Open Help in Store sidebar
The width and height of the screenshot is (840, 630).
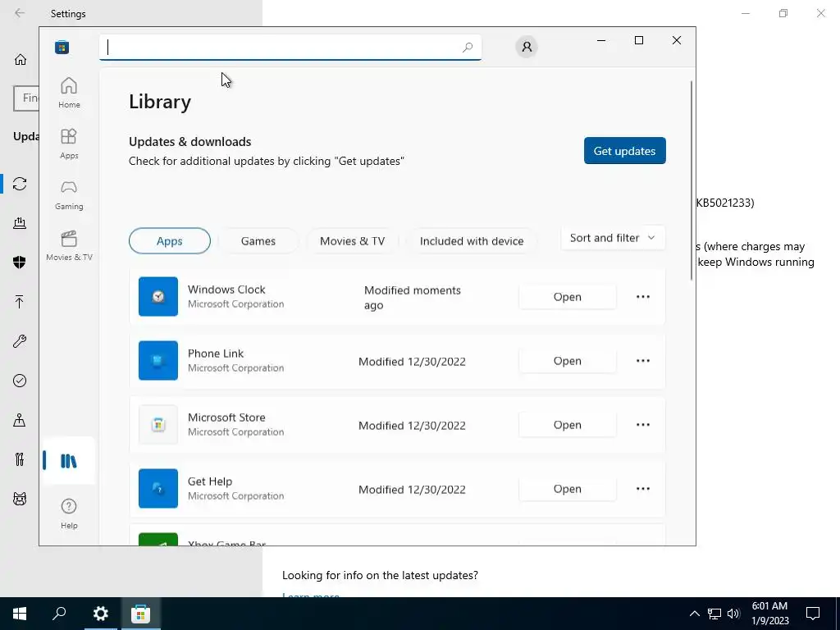[x=69, y=514]
